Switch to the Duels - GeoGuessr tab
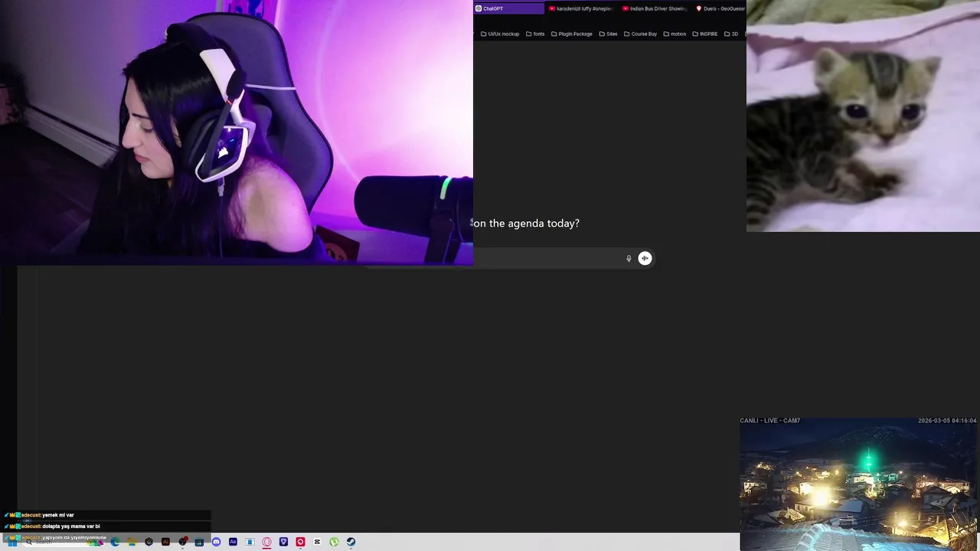This screenshot has height=551, width=980. coord(720,8)
